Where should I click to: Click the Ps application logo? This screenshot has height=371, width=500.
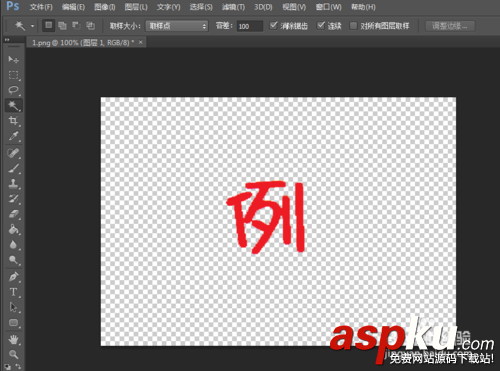(13, 6)
